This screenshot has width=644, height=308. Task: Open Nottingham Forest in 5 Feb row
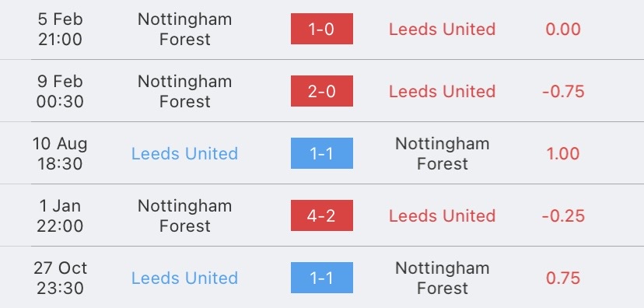(x=184, y=29)
